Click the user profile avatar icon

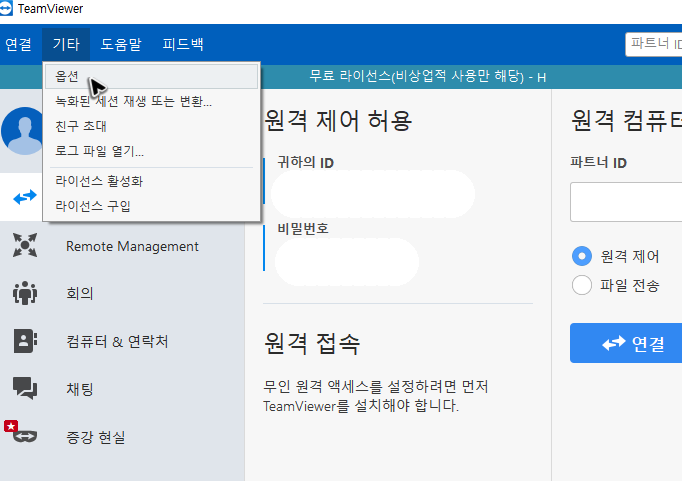[23, 131]
